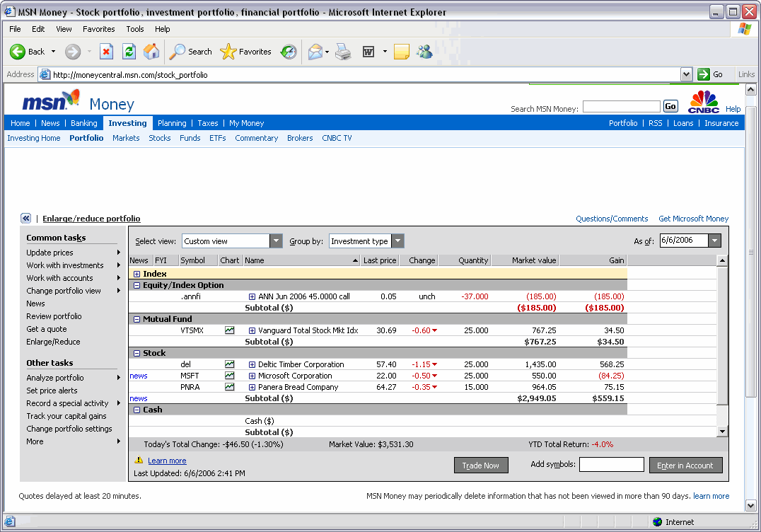Select the Back navigation icon
This screenshot has width=761, height=532.
19,52
